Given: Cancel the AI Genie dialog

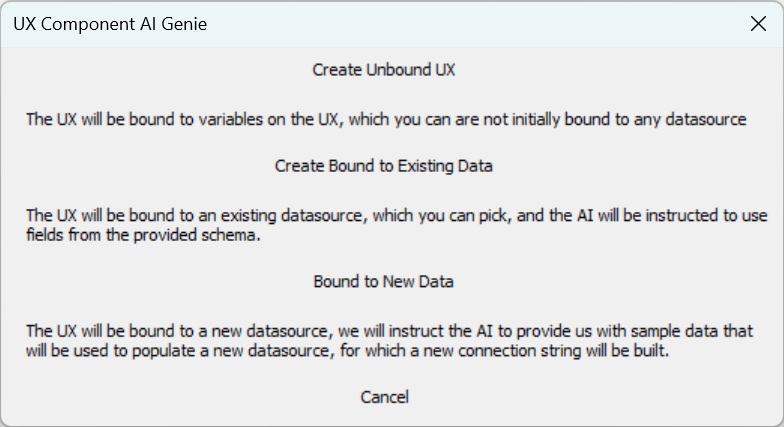Looking at the screenshot, I should 384,396.
